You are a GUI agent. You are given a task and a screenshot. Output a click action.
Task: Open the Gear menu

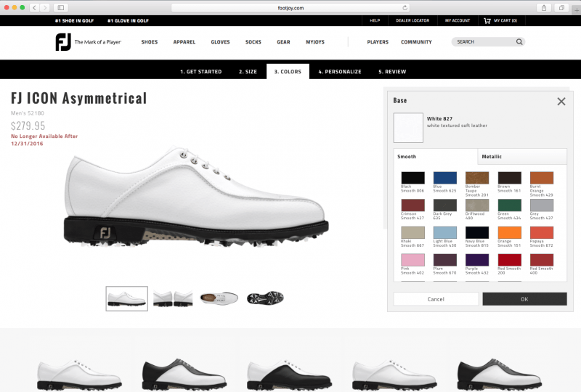283,42
